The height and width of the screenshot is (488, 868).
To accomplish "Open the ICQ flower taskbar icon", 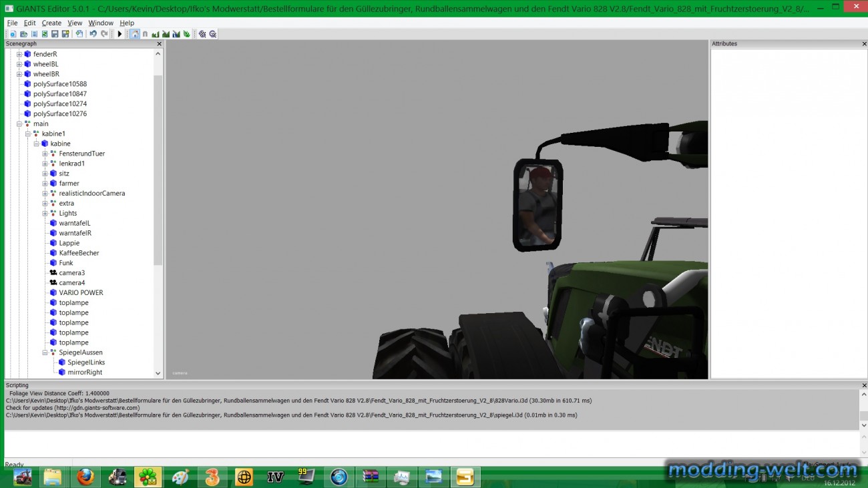I will (148, 477).
